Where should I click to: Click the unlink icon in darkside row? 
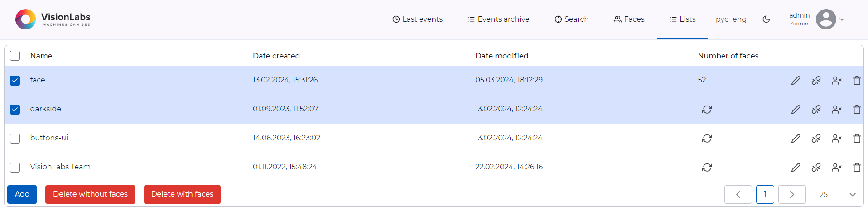(816, 110)
